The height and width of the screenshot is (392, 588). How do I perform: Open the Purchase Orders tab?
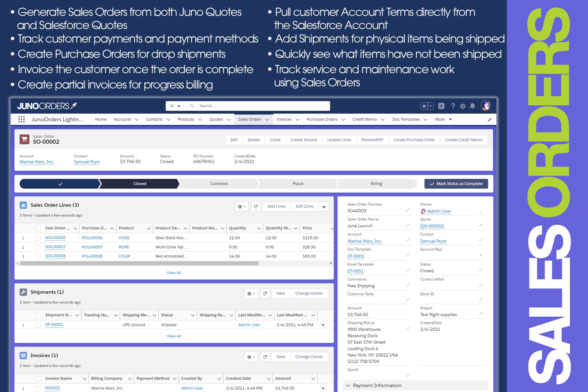point(322,119)
